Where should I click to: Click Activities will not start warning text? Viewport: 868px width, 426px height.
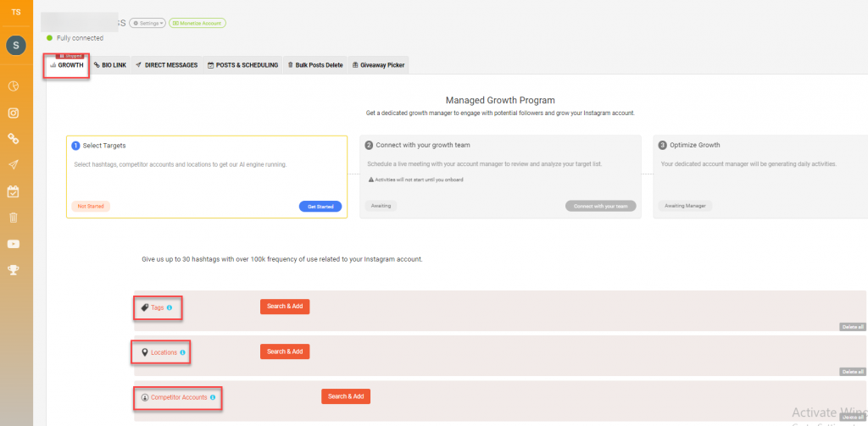click(x=419, y=180)
